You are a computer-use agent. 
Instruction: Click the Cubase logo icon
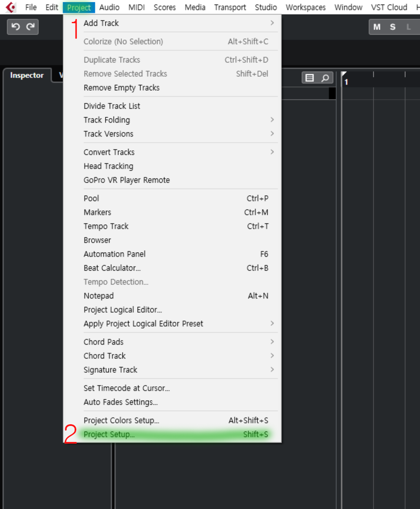pyautogui.click(x=11, y=7)
